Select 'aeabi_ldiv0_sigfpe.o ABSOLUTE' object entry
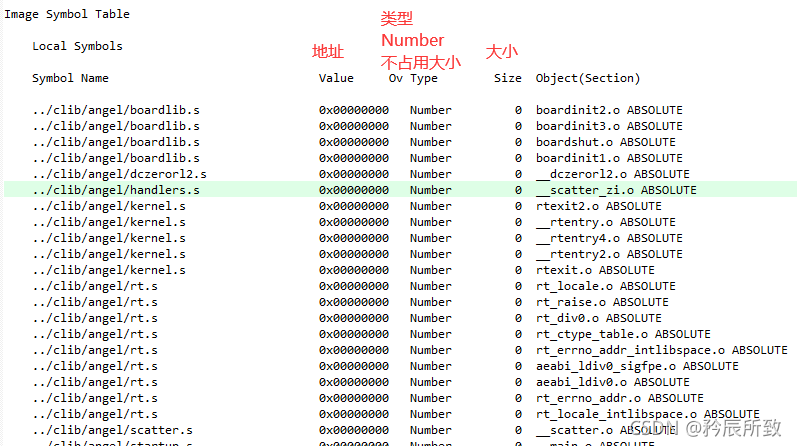The width and height of the screenshot is (797, 446). 637,367
